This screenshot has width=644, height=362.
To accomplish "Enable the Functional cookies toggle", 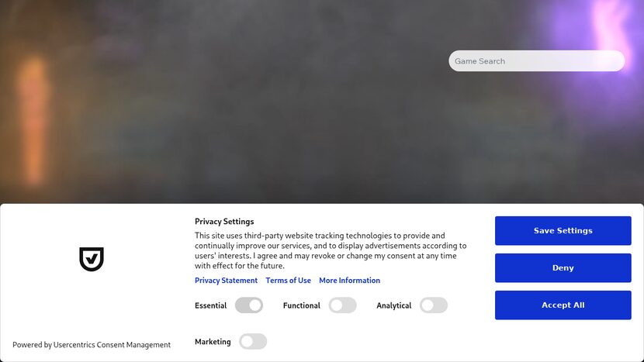I will (342, 305).
